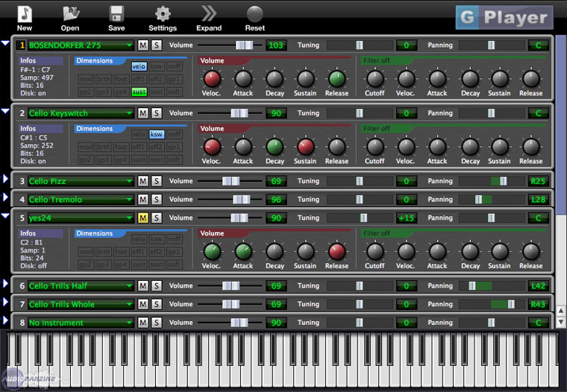Click yes24 tuning slider handle

[x=363, y=218]
